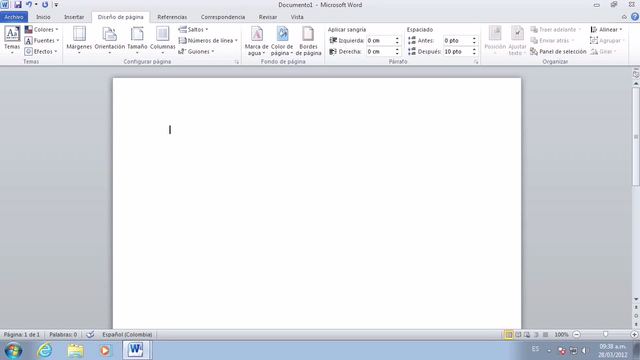Click the 100% zoom level button
Viewport: 640px width, 360px height.
(561, 335)
